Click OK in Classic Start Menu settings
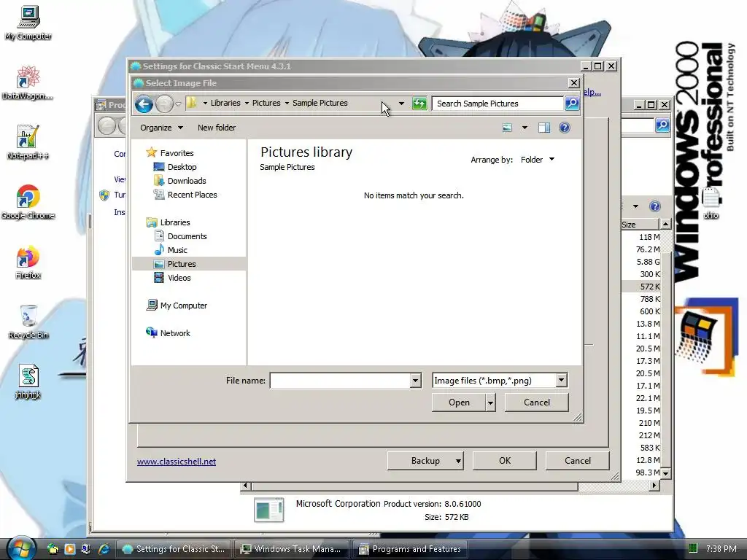Image resolution: width=747 pixels, height=560 pixels. point(505,461)
